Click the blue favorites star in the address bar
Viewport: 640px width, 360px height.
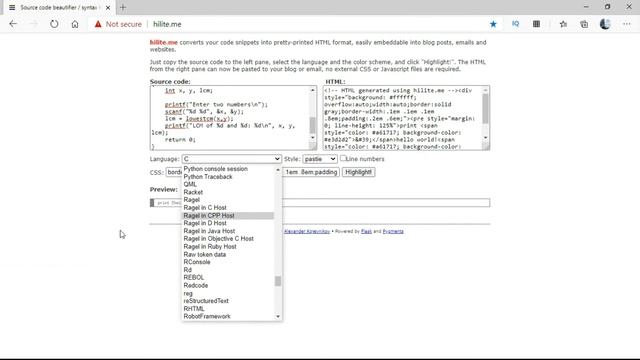(493, 24)
